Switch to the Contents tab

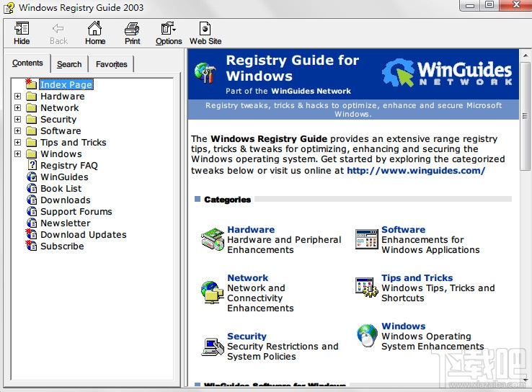(x=27, y=63)
